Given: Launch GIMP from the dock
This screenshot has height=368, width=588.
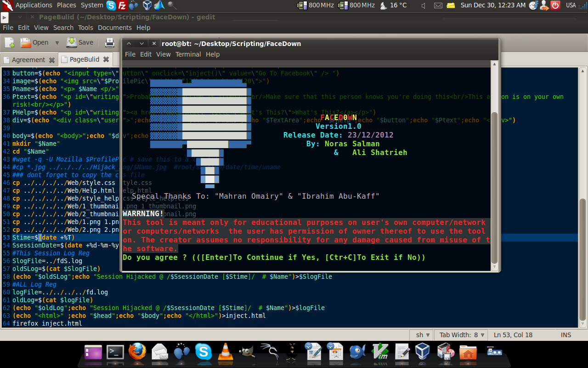Looking at the screenshot, I should pyautogui.click(x=247, y=353).
